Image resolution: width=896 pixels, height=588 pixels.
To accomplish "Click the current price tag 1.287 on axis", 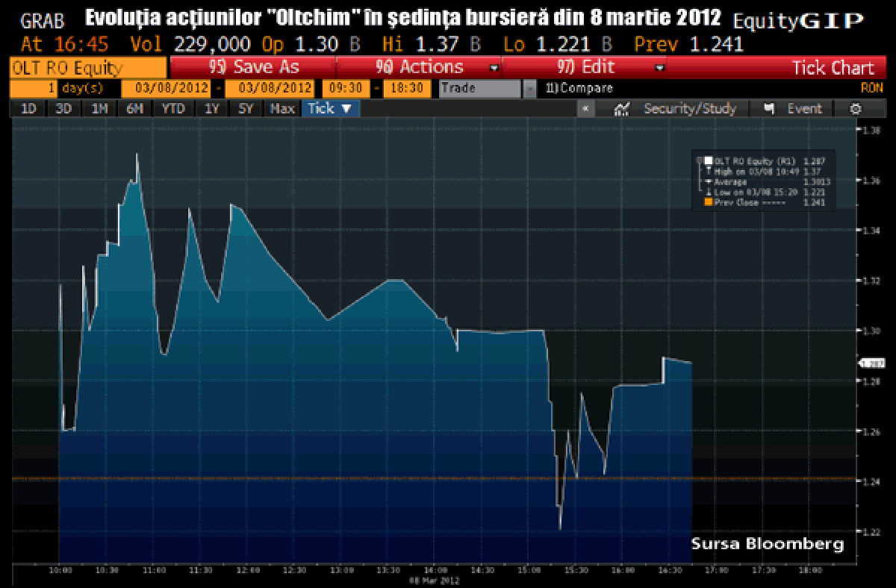I will (x=871, y=363).
